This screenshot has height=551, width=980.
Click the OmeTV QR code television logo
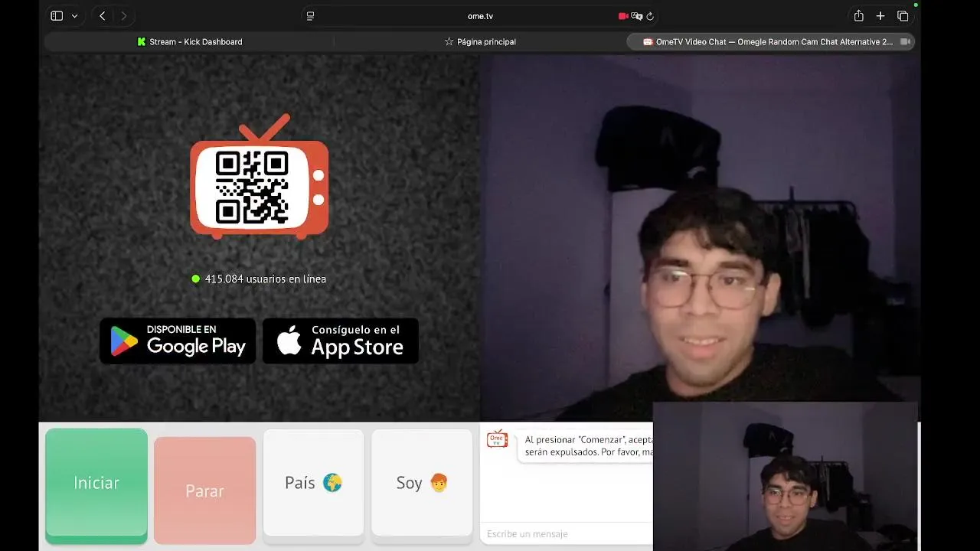point(260,177)
